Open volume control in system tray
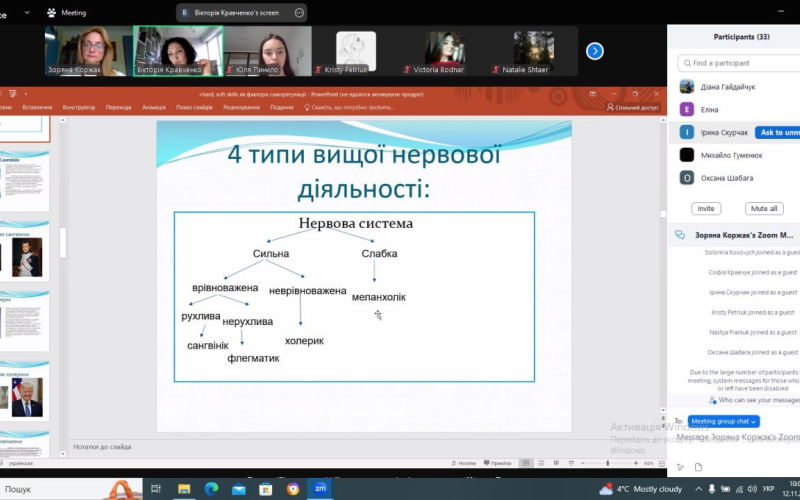This screenshot has height=500, width=800. 752,489
